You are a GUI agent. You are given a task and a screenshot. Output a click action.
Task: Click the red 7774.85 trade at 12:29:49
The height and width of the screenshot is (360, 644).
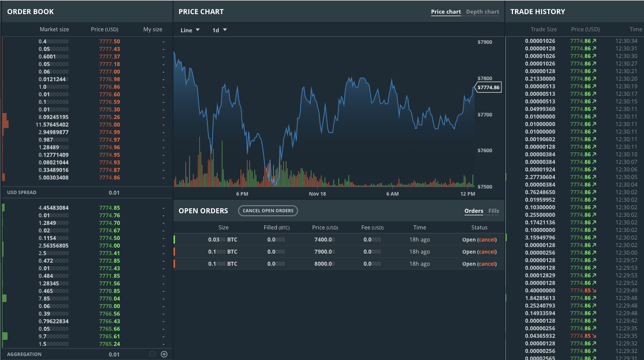pyautogui.click(x=582, y=290)
